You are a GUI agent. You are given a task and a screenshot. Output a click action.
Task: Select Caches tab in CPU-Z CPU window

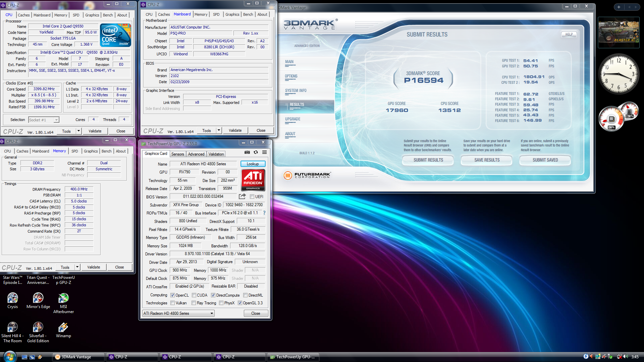click(x=24, y=15)
